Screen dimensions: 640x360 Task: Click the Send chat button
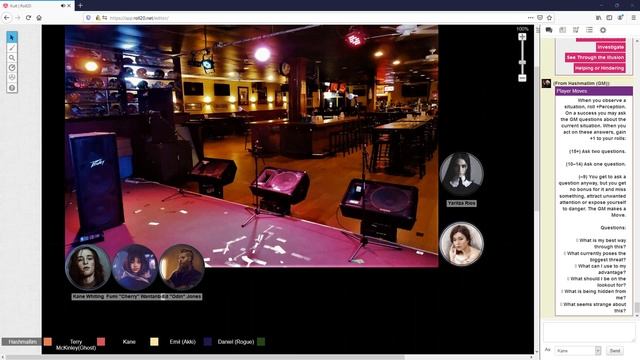(615, 351)
